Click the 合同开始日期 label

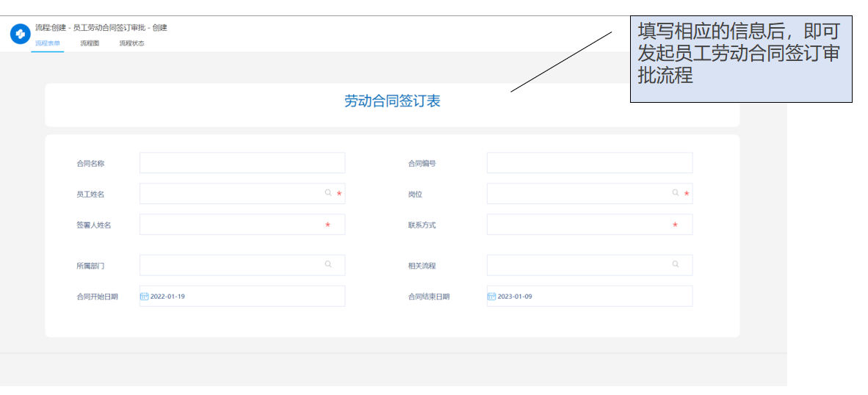[x=97, y=297]
